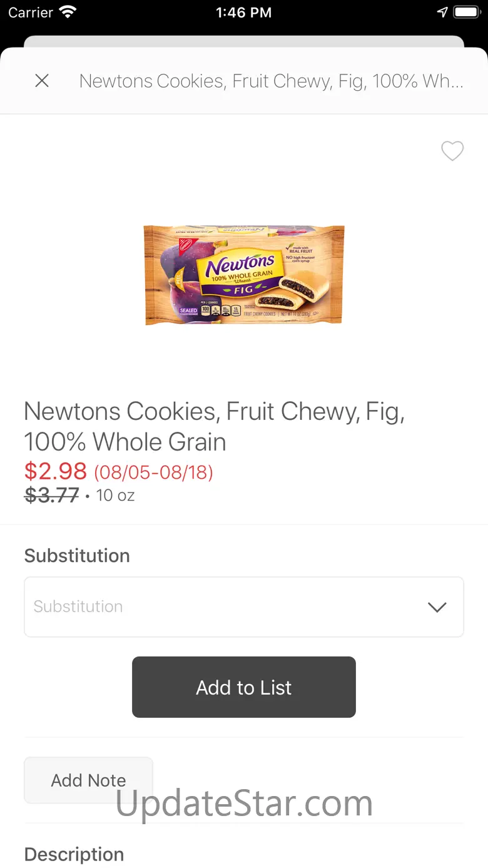Tap the Wi-Fi icon in status bar

point(67,12)
